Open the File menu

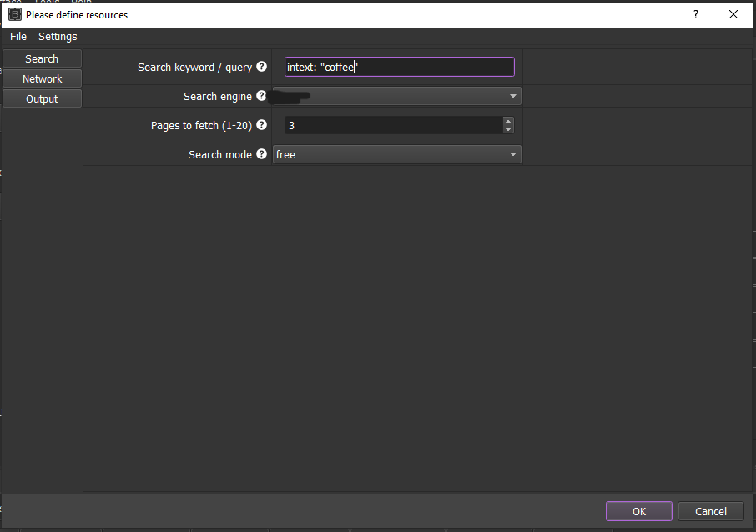point(18,37)
